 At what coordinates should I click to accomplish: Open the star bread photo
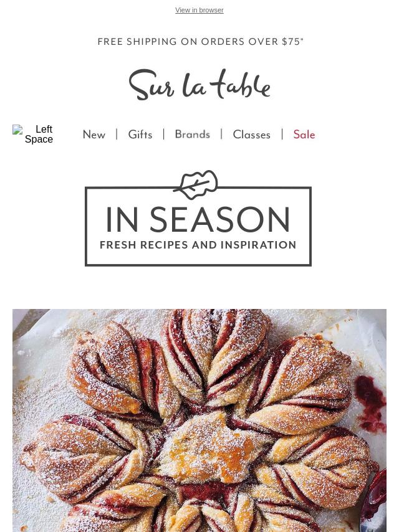199,420
